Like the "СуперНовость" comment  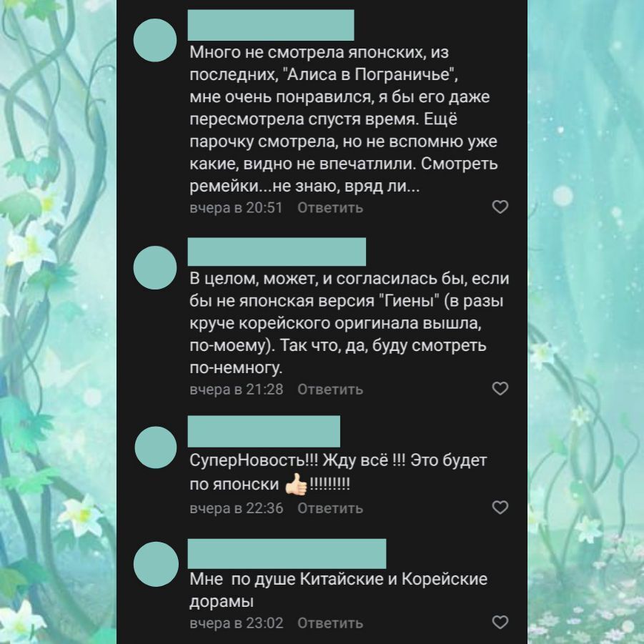point(500,507)
